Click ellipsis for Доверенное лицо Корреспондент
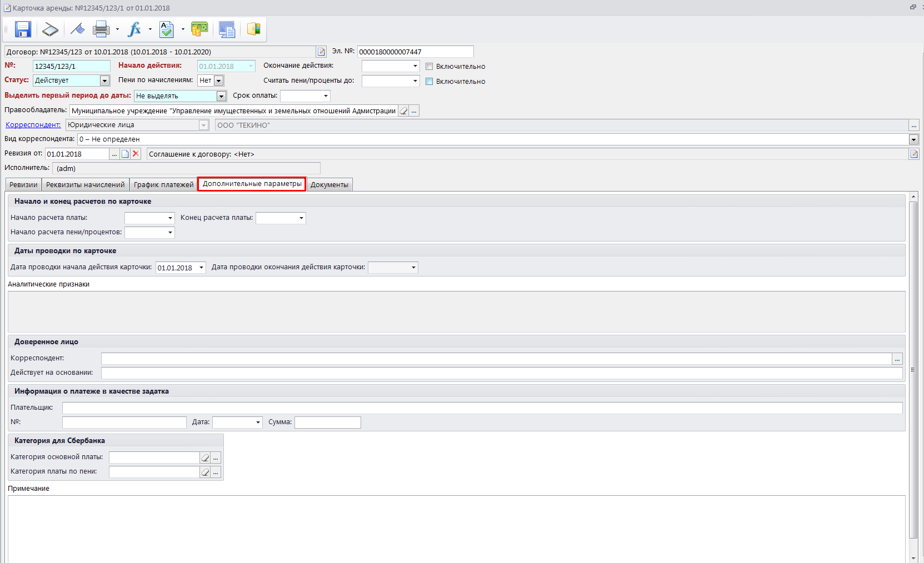The image size is (924, 563). point(897,359)
